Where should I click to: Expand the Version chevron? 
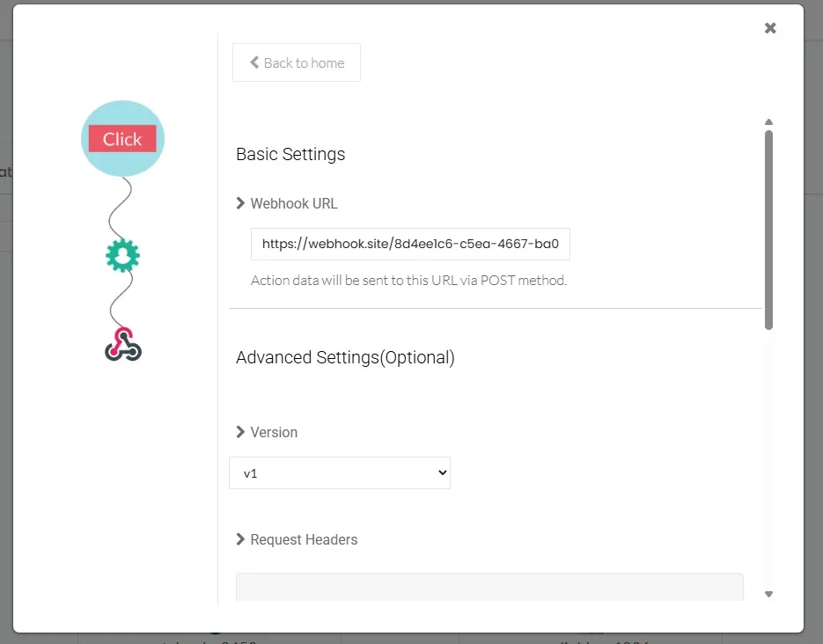tap(240, 432)
